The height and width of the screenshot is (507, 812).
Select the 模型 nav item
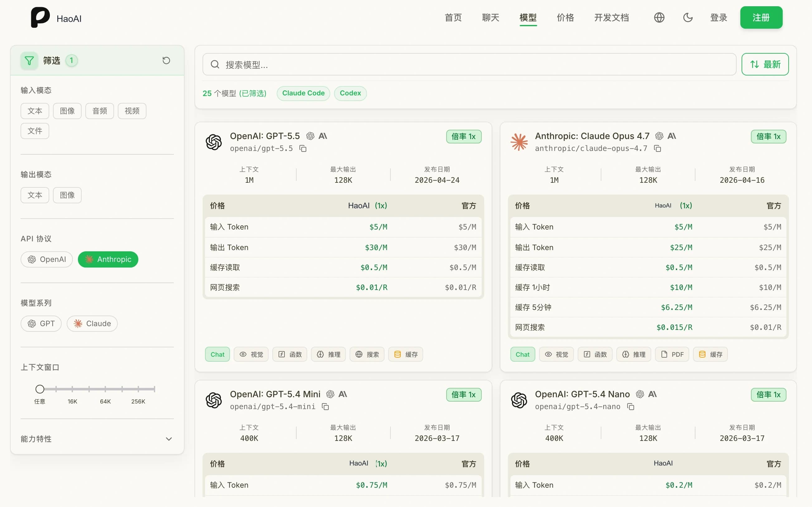tap(528, 17)
